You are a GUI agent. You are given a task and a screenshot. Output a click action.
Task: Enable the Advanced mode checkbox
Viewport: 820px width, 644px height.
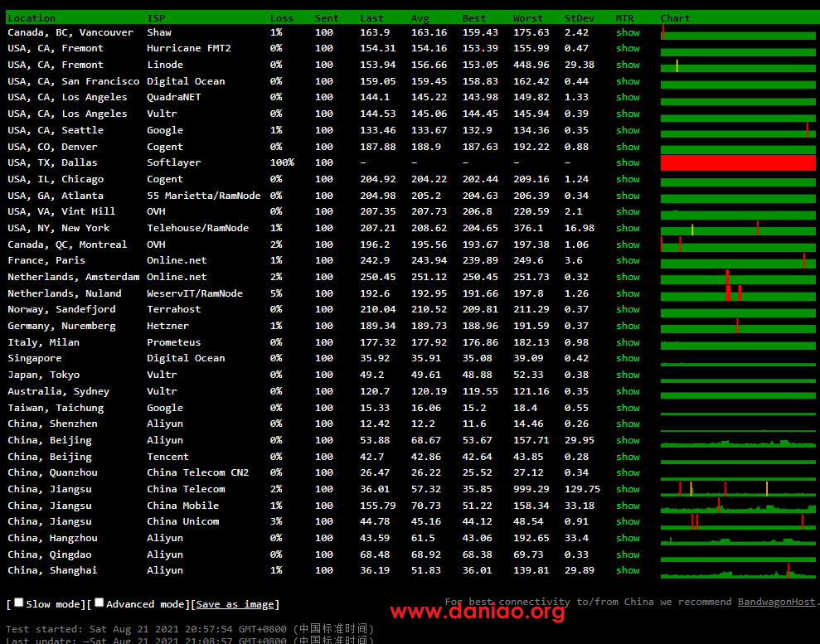pos(99,603)
